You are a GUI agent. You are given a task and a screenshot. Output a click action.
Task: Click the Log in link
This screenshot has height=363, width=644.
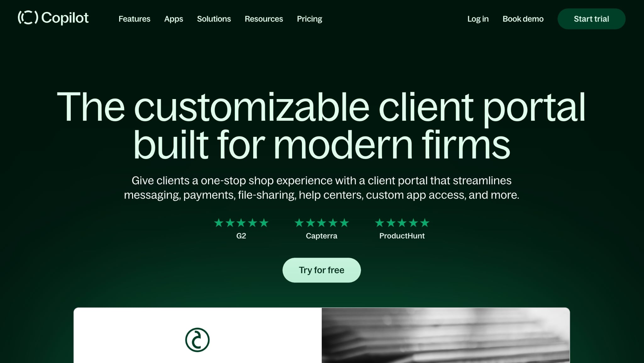(x=478, y=19)
